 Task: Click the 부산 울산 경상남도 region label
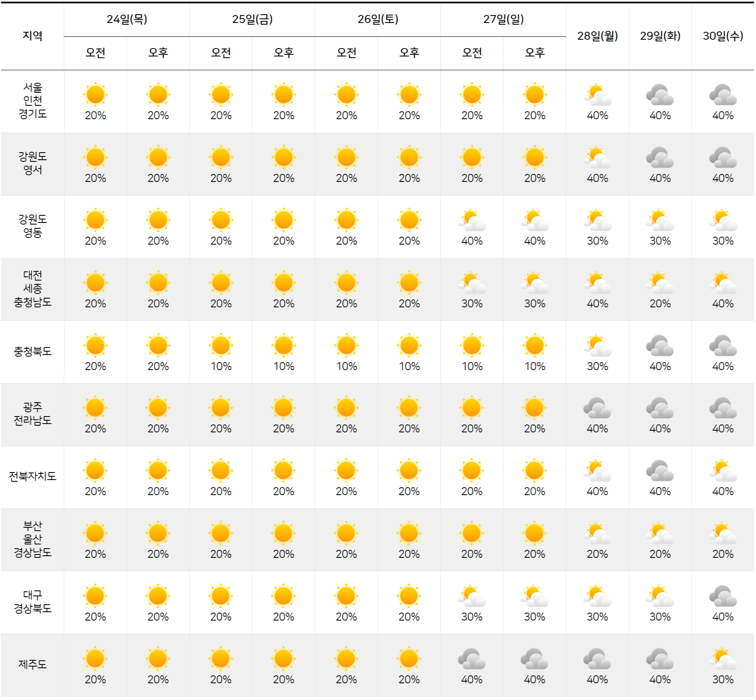(33, 539)
